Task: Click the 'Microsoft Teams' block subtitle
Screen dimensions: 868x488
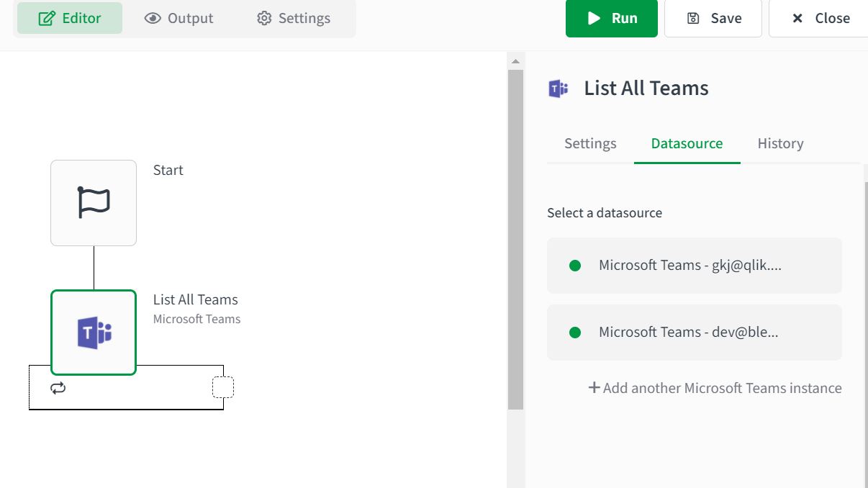Action: 197,319
